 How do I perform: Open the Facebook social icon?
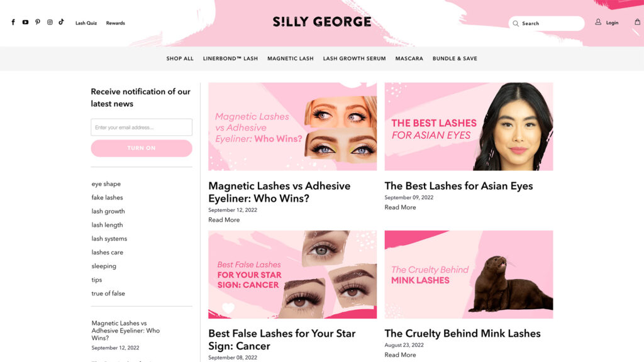point(13,22)
